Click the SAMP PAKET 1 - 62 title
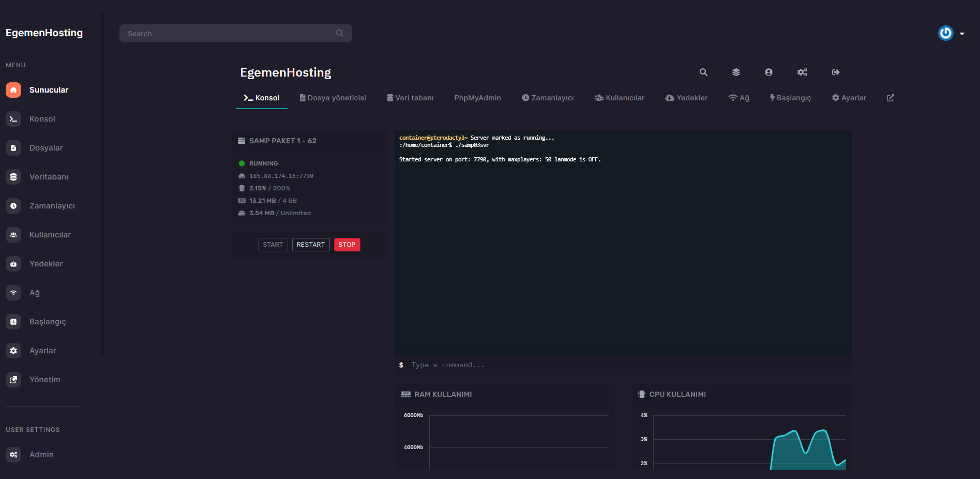The image size is (980, 479). coord(283,141)
